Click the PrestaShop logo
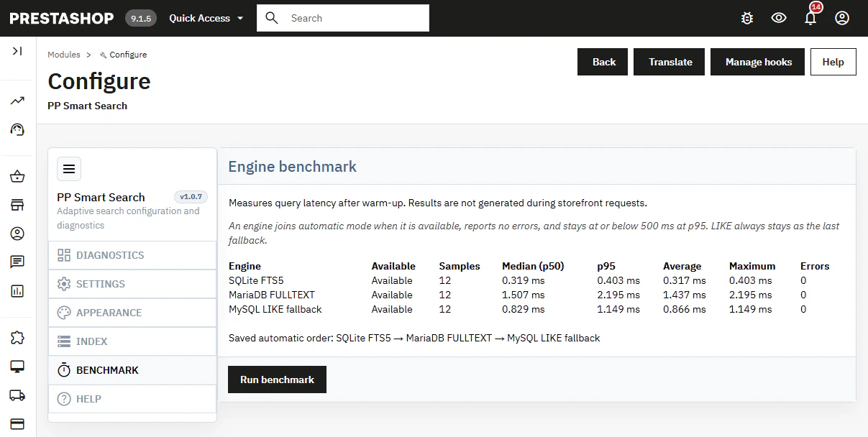The image size is (868, 437). [x=62, y=18]
